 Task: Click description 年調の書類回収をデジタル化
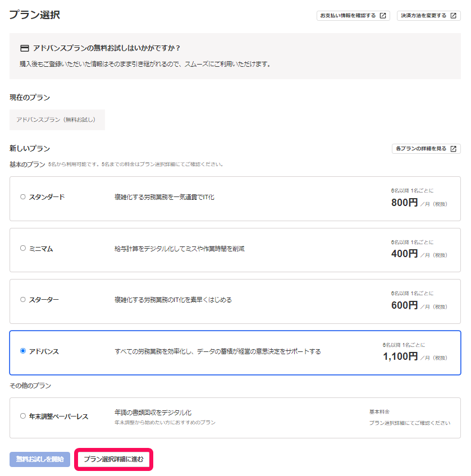coord(153,413)
